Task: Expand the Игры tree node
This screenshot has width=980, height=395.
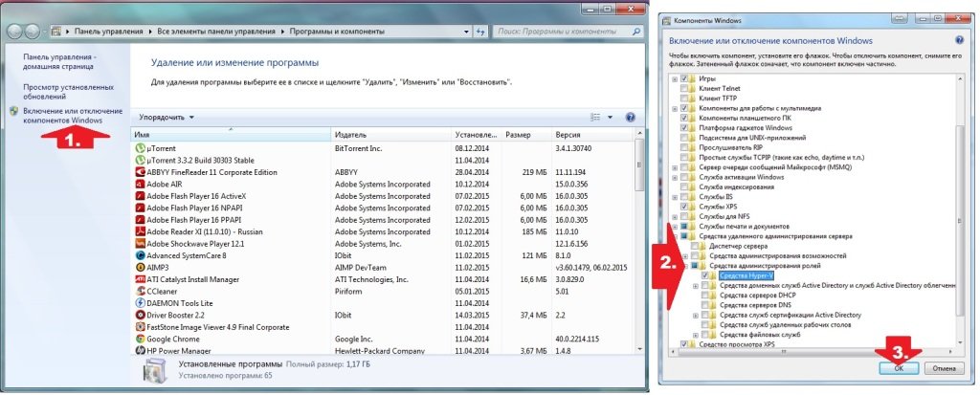Action: (x=675, y=78)
